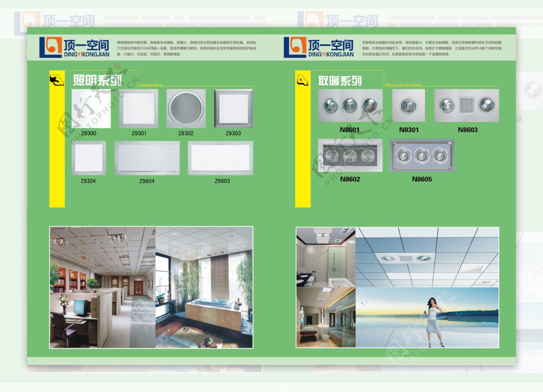The image size is (543, 392).
Task: Open the bathtub room interior photo
Action: tap(204, 288)
